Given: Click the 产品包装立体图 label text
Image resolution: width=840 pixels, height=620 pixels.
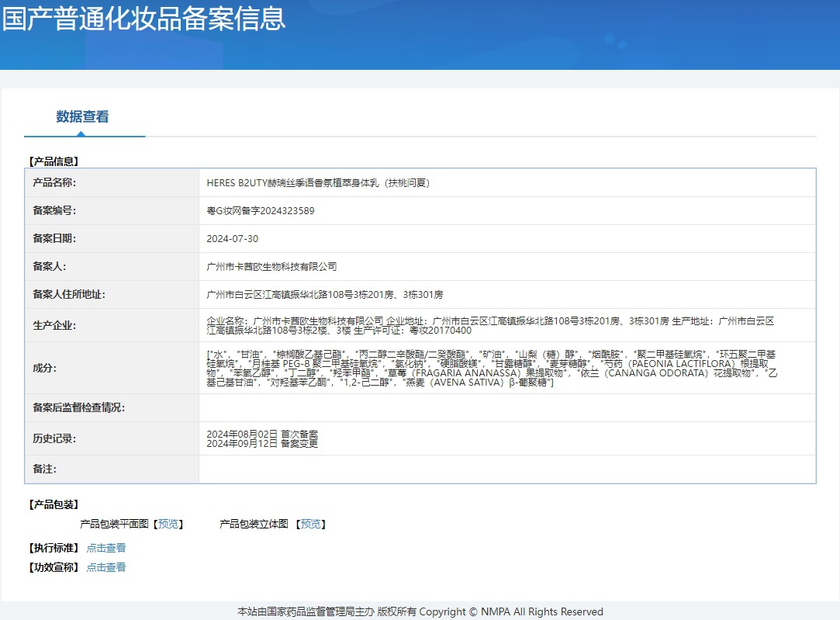Looking at the screenshot, I should (x=254, y=524).
